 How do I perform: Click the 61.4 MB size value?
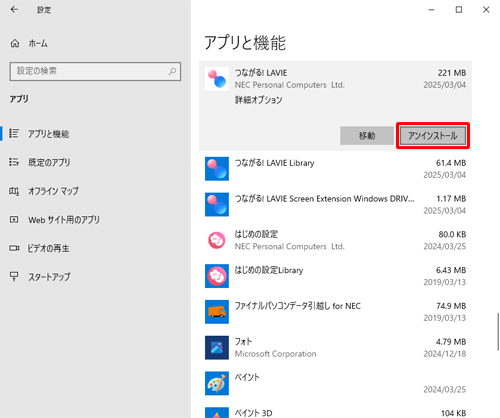[x=451, y=163]
